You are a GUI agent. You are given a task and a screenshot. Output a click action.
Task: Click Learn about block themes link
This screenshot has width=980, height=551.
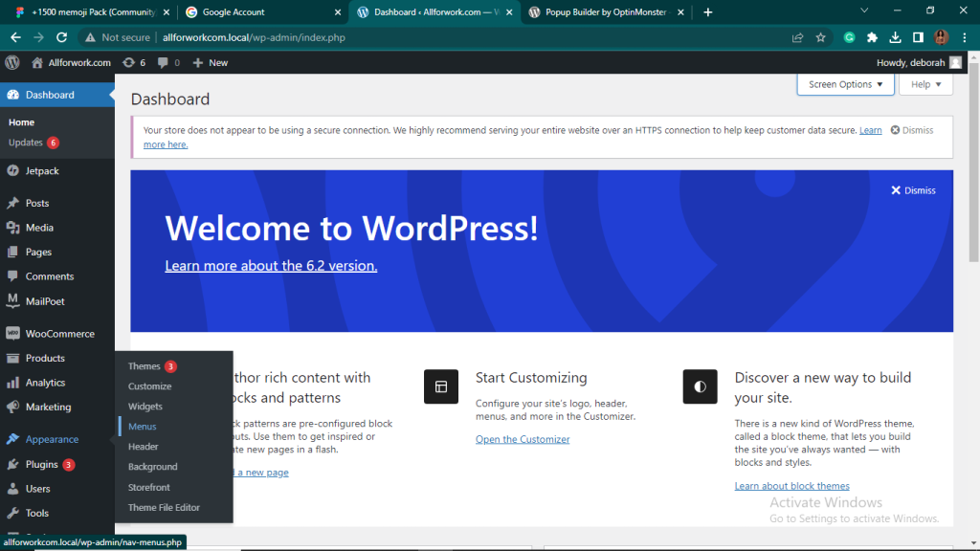click(791, 486)
